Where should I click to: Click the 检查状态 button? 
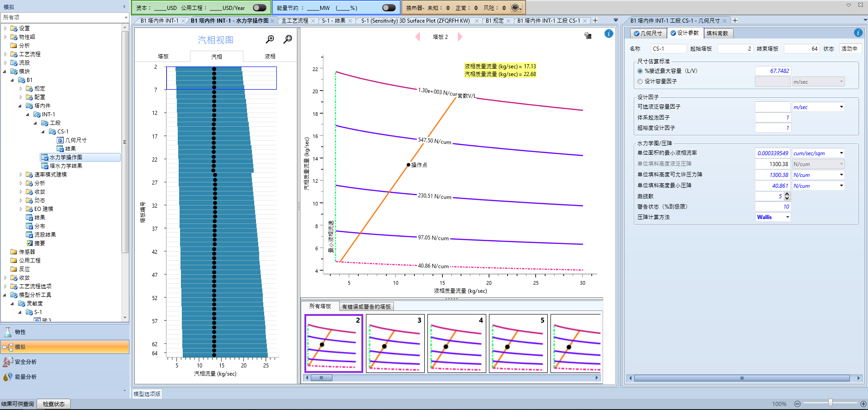(54, 404)
